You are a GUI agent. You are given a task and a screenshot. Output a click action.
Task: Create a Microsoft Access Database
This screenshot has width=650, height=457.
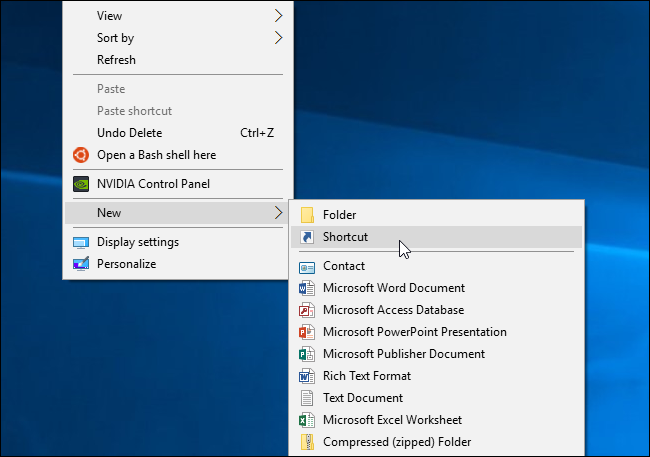tap(437, 310)
